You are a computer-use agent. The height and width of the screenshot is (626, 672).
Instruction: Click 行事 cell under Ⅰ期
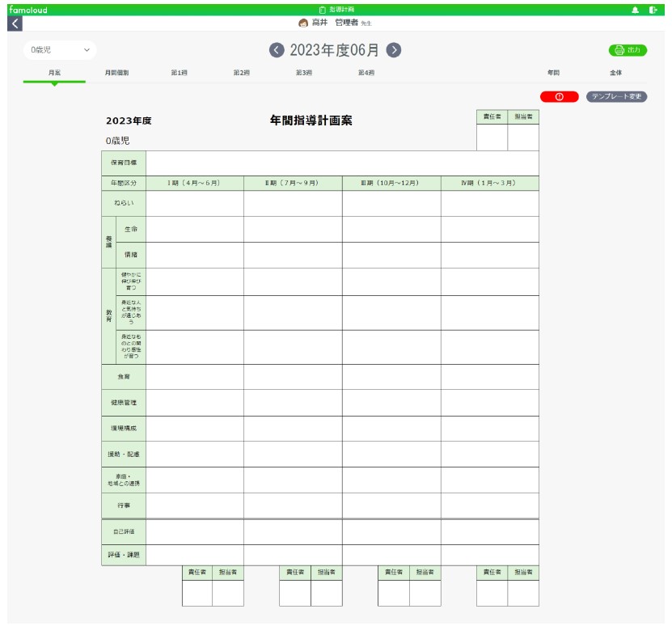pyautogui.click(x=195, y=505)
